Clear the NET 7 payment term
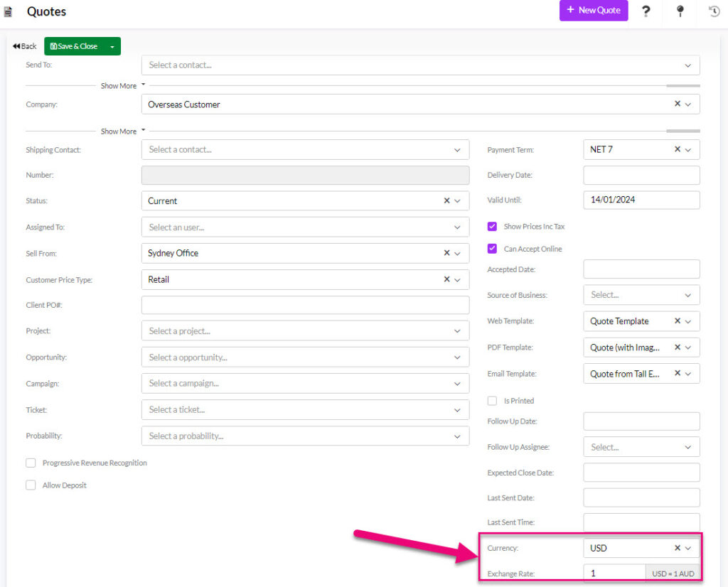728x587 pixels. pos(678,149)
